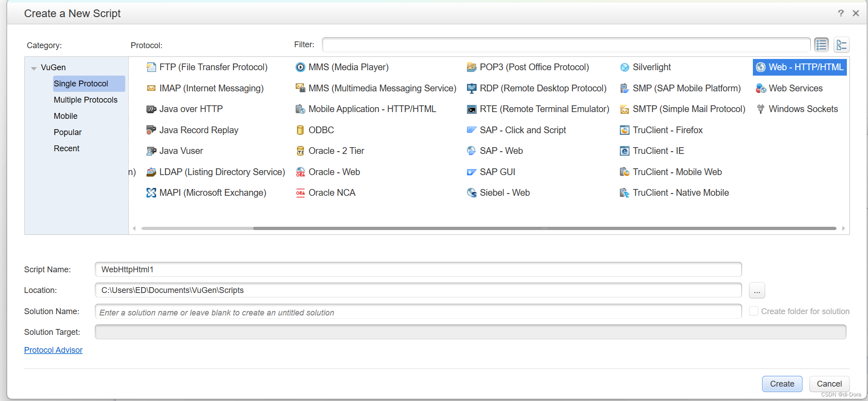Pick the MAPI (Microsoft Exchange) icon
This screenshot has width=868, height=401.
[x=151, y=193]
